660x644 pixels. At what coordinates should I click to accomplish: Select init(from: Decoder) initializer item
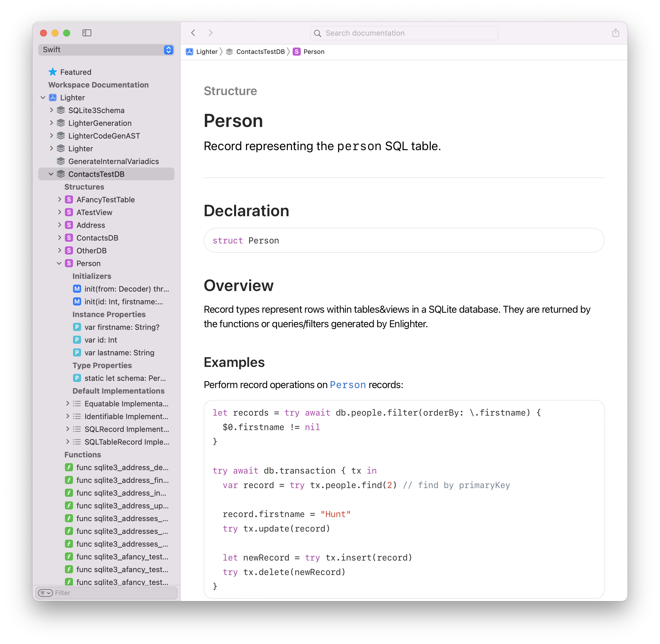pyautogui.click(x=126, y=289)
